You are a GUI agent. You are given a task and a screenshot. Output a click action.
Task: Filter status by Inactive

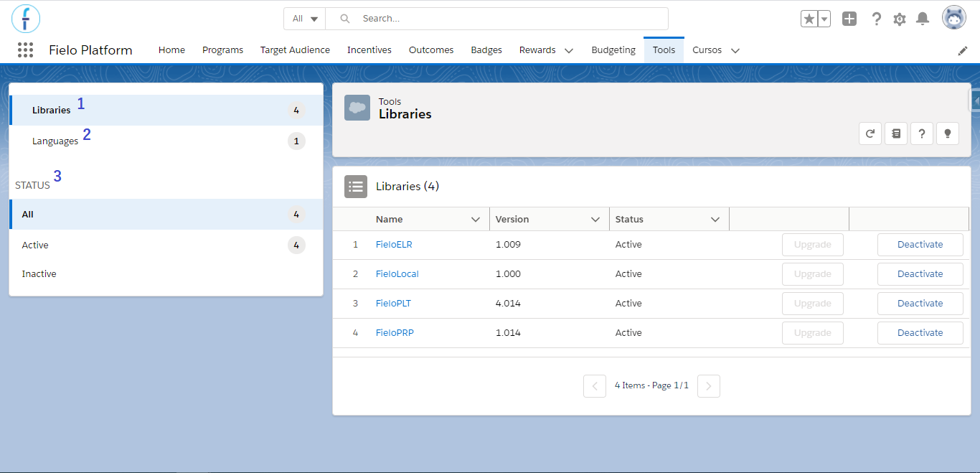tap(166, 274)
